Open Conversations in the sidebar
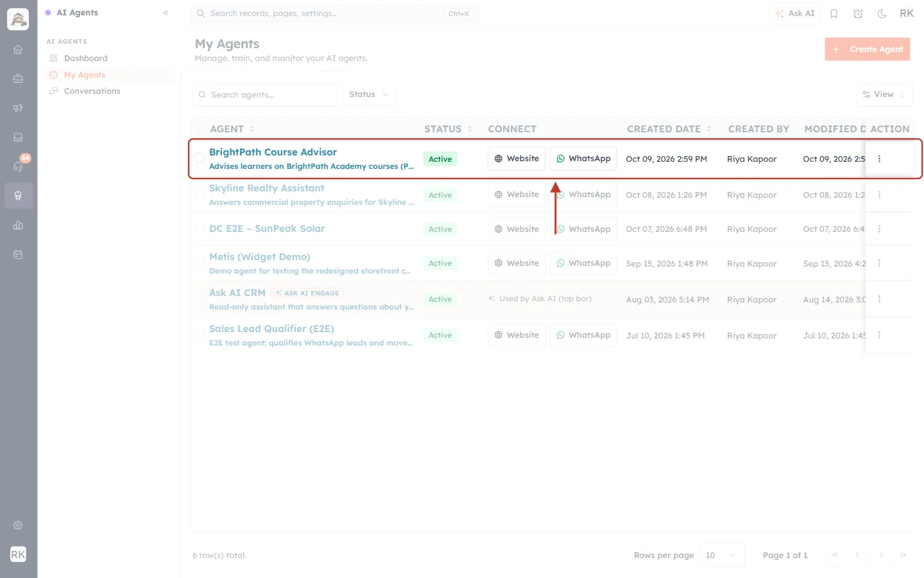 point(92,91)
